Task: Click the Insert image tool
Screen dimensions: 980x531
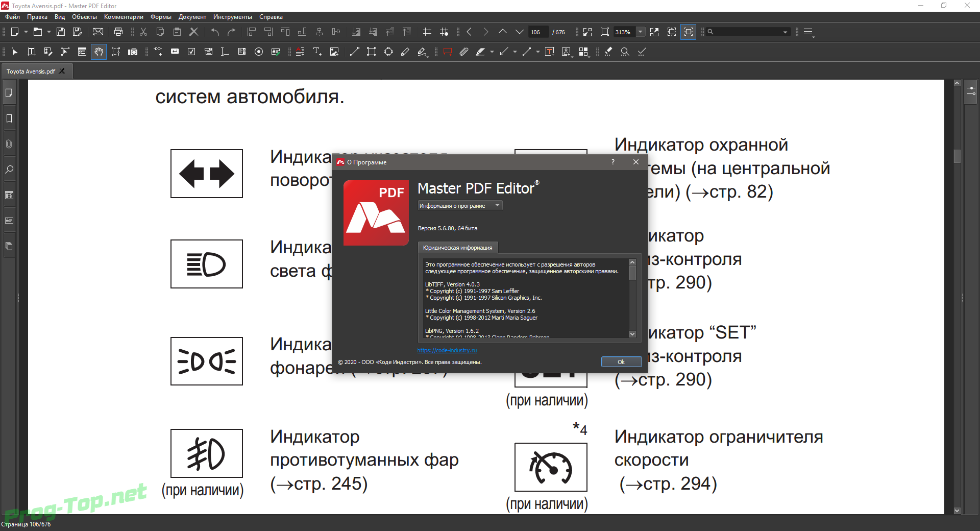Action: click(x=334, y=52)
